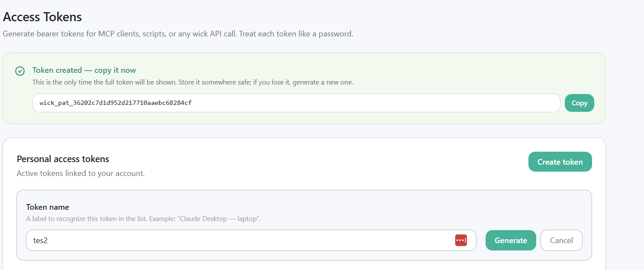Click the green checkmark success icon
The image size is (644, 270).
click(20, 71)
